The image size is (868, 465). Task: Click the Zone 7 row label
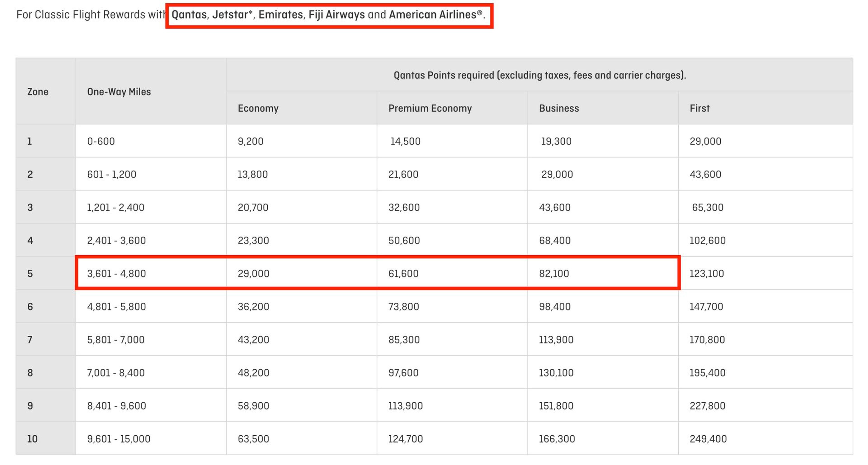click(46, 339)
